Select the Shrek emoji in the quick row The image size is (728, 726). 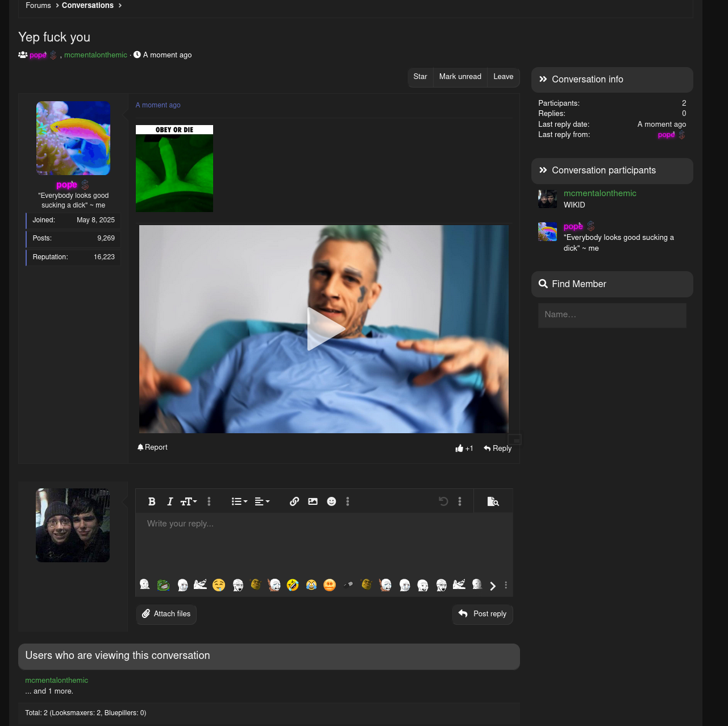(x=255, y=584)
